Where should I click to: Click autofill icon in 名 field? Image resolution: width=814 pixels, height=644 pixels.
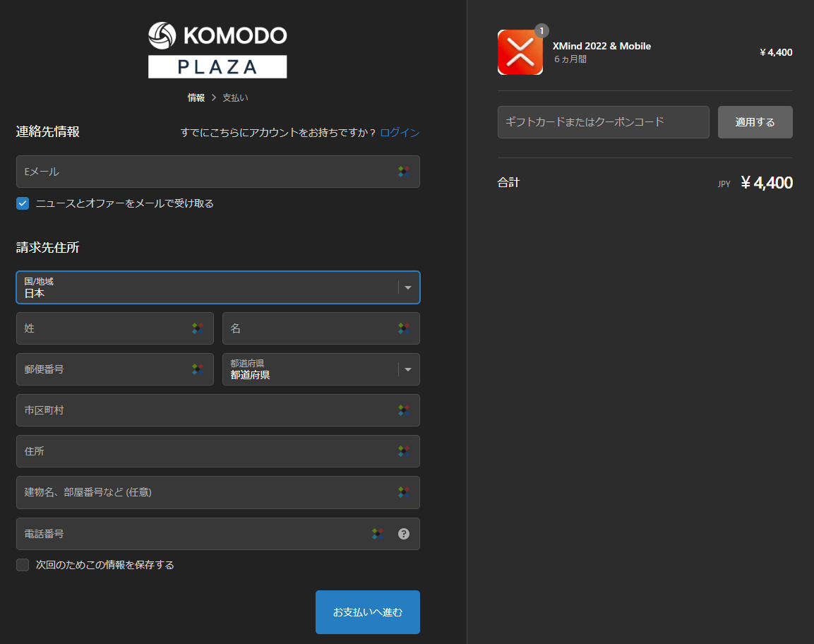pyautogui.click(x=403, y=328)
